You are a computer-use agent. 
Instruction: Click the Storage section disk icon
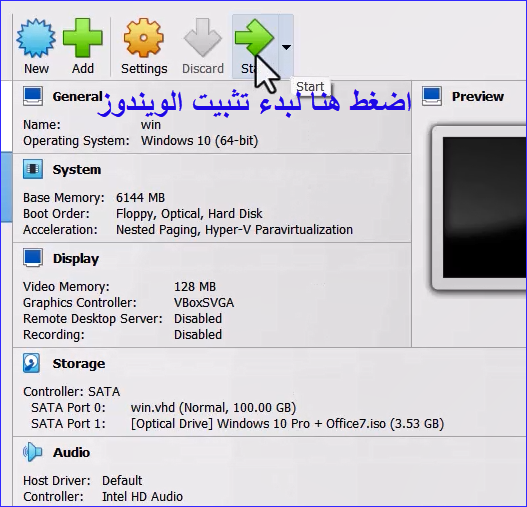point(32,363)
